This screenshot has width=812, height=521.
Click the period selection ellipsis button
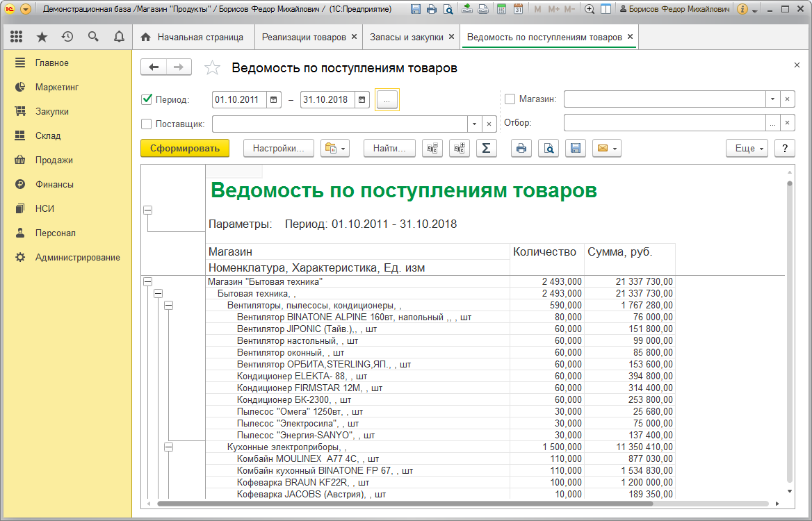pyautogui.click(x=387, y=99)
